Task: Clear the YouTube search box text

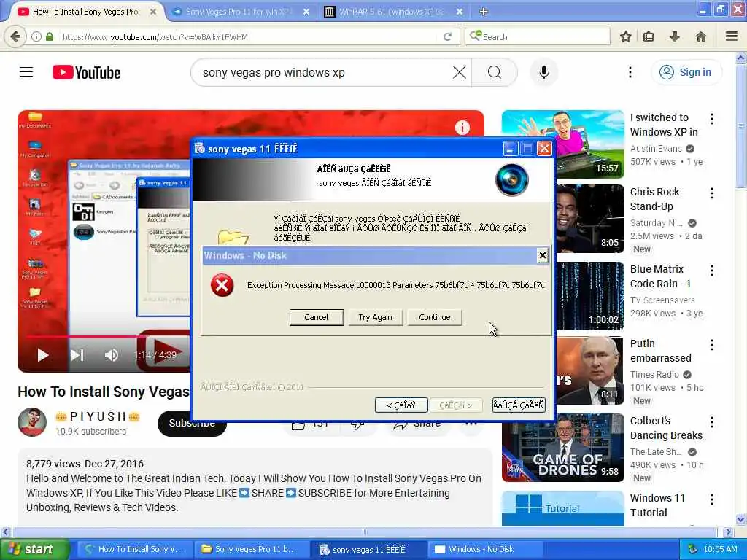Action: [x=460, y=72]
